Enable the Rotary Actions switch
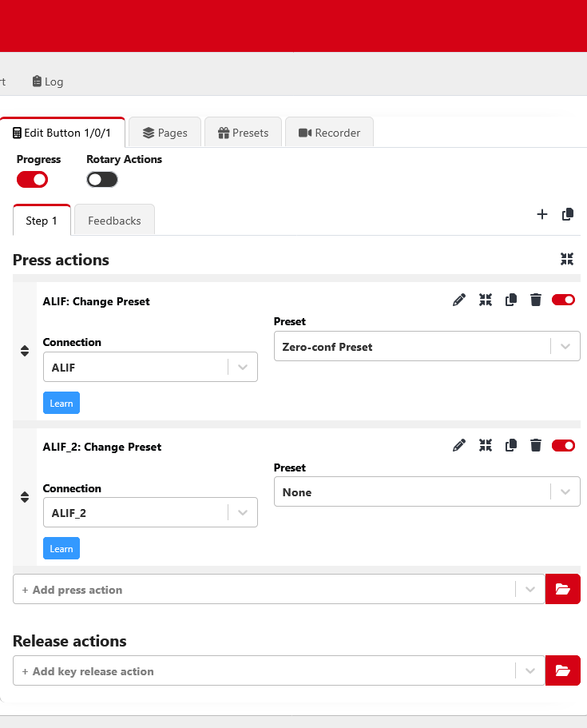This screenshot has width=587, height=728. (102, 179)
